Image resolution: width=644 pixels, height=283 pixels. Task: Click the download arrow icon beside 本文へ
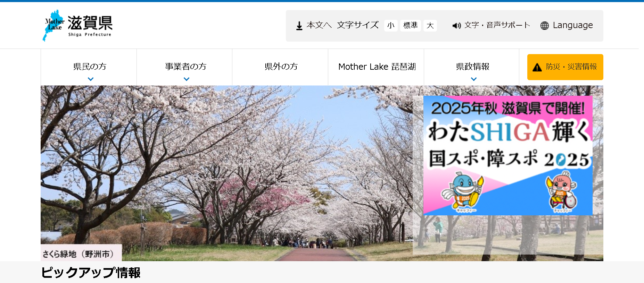point(299,26)
